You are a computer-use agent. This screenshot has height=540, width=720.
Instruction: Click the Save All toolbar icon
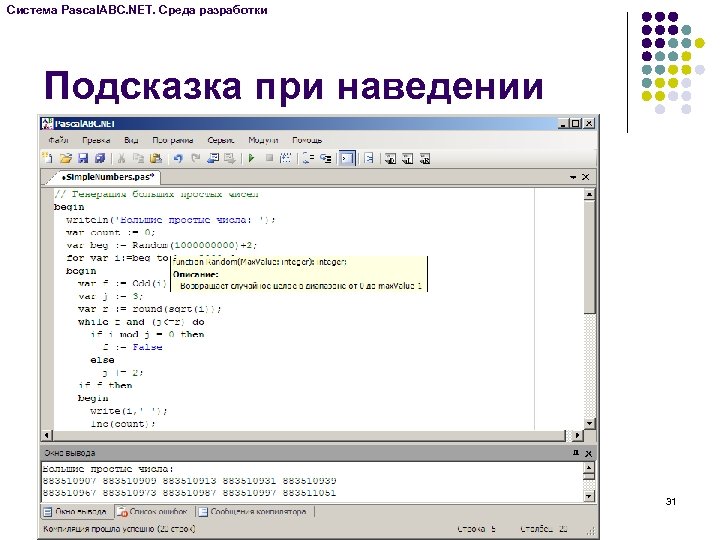(100, 158)
